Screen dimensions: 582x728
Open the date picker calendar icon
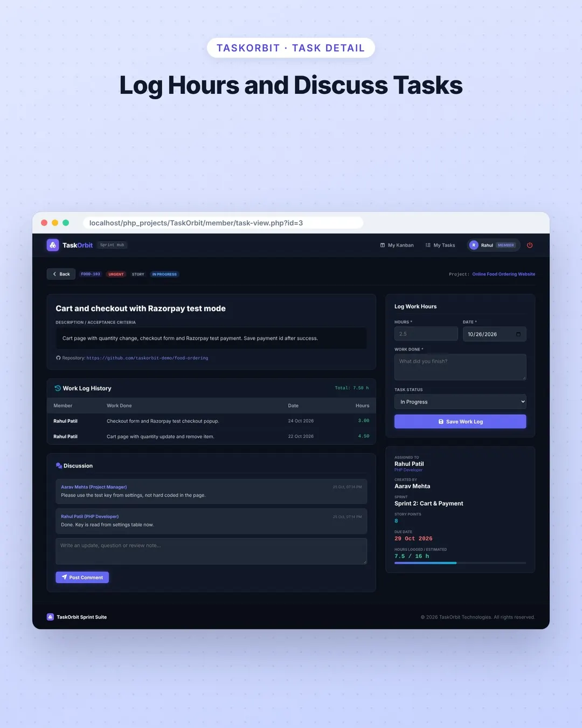tap(518, 334)
